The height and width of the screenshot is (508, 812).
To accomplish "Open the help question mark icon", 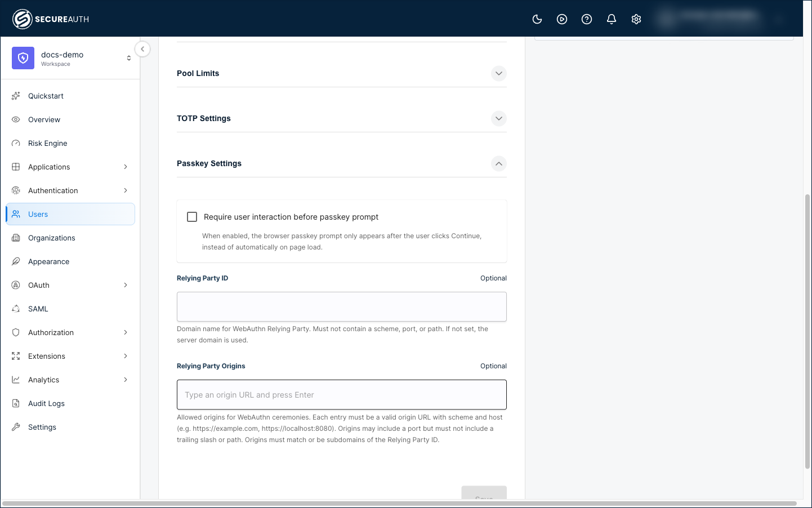I will click(587, 19).
